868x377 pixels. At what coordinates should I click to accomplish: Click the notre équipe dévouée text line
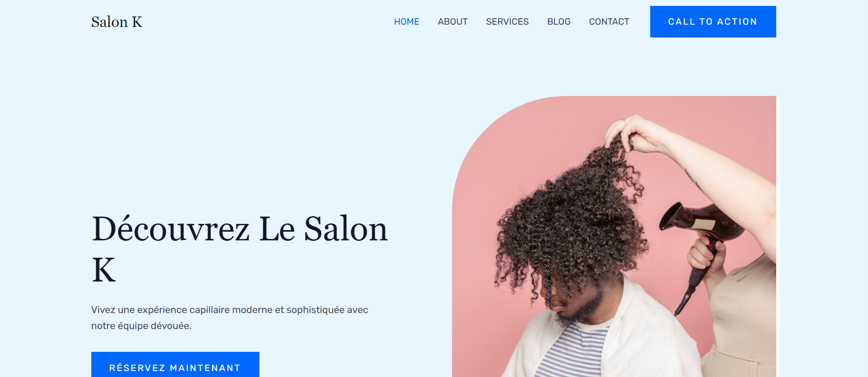point(141,326)
